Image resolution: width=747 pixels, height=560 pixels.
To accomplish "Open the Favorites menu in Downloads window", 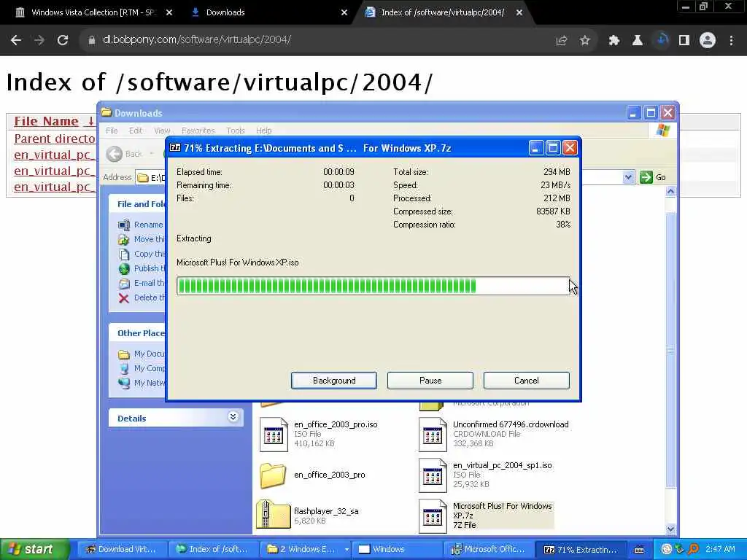I will click(x=198, y=131).
